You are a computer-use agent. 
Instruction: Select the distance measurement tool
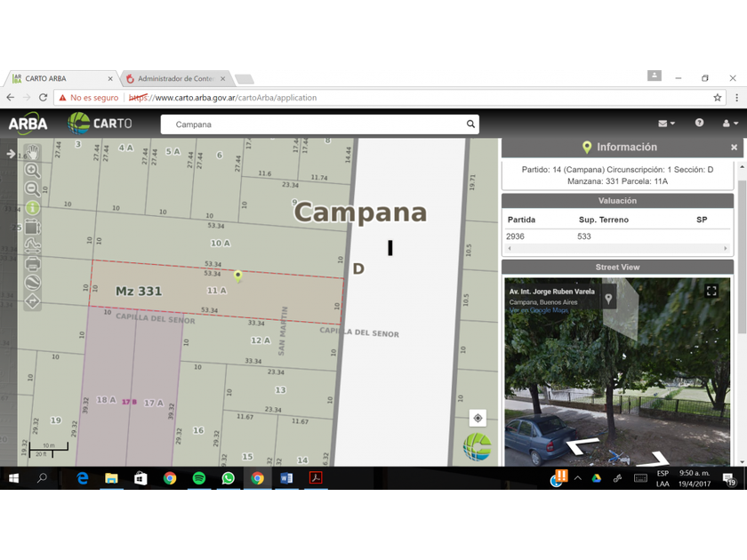coord(32,245)
